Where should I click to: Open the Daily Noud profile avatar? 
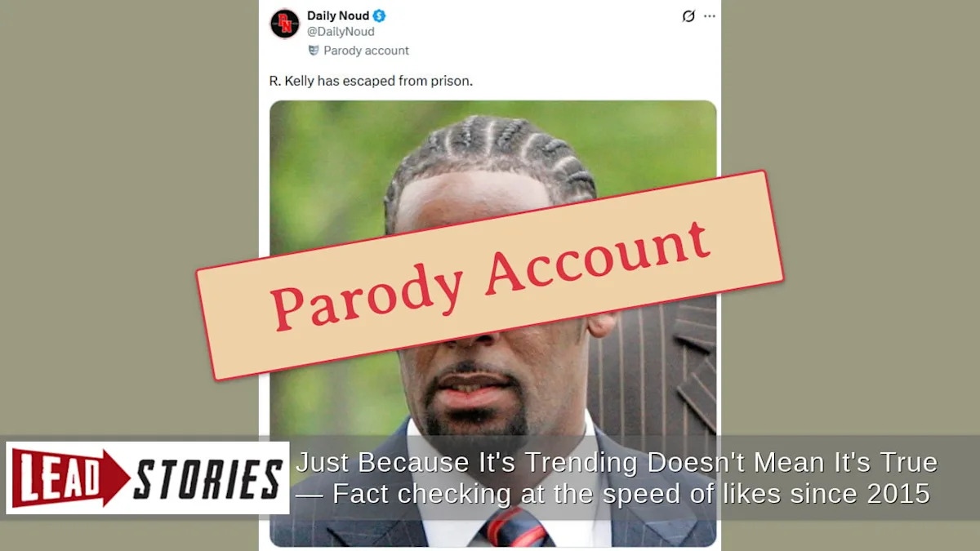click(x=285, y=24)
